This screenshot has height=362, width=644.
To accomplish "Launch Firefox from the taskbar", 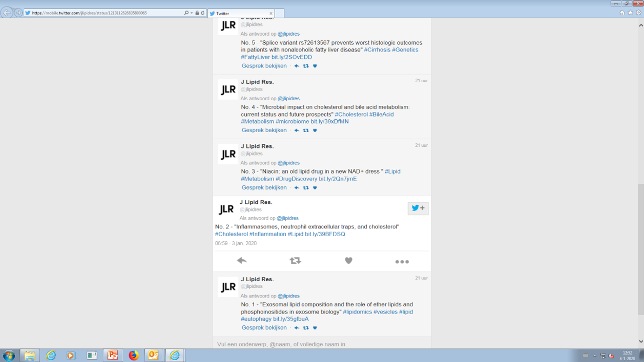I will coord(133,355).
